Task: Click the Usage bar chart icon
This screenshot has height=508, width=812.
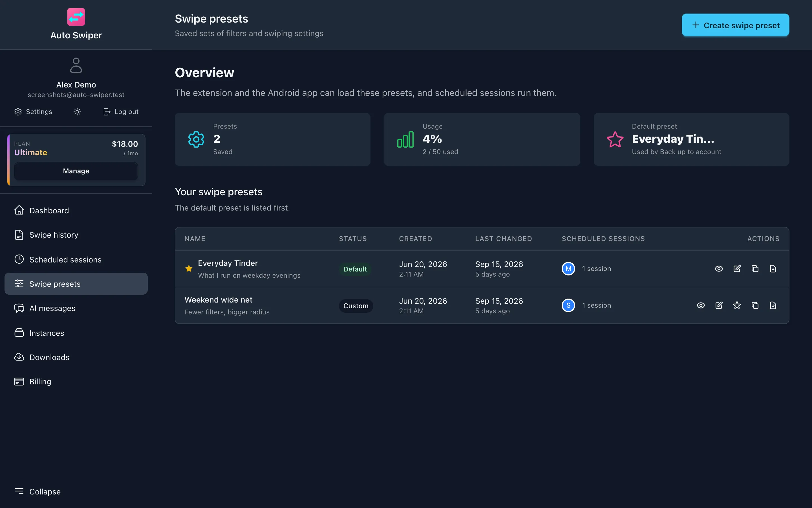Action: (405, 139)
